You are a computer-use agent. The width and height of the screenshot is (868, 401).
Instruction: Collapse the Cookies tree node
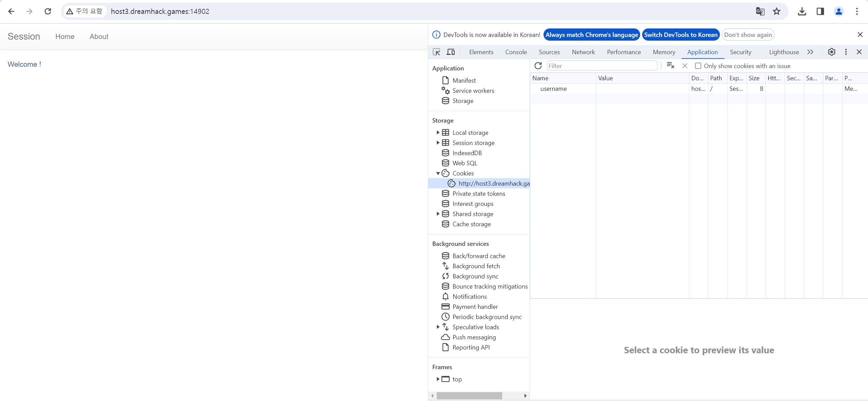[x=438, y=173]
